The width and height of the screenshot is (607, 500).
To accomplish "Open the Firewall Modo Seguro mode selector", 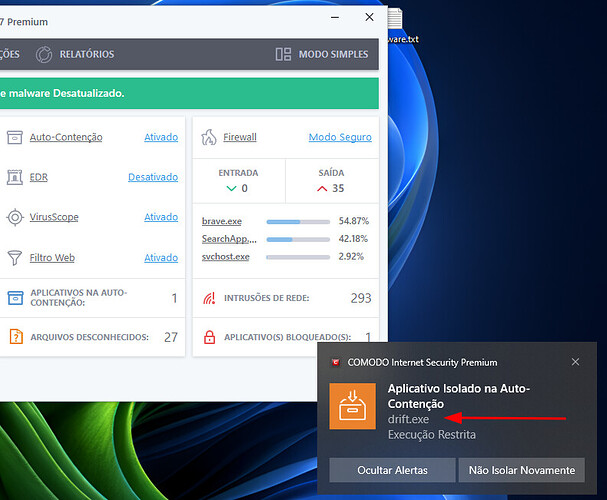I will tap(340, 137).
